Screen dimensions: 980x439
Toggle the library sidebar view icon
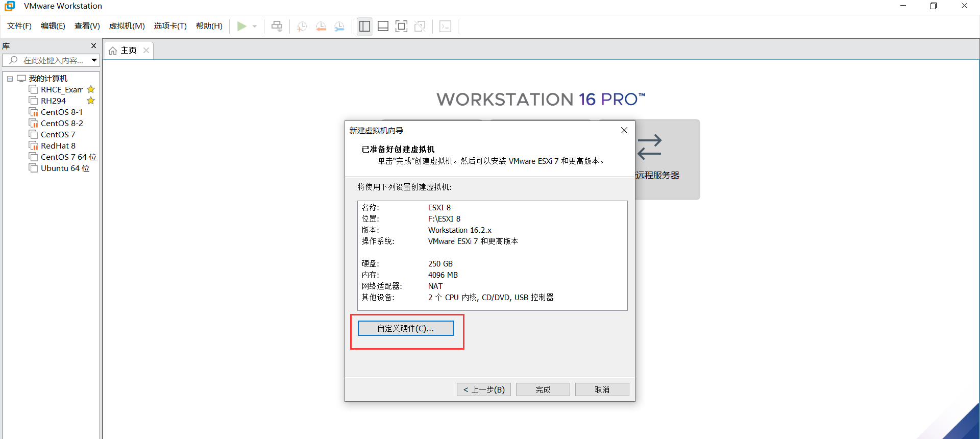point(364,26)
